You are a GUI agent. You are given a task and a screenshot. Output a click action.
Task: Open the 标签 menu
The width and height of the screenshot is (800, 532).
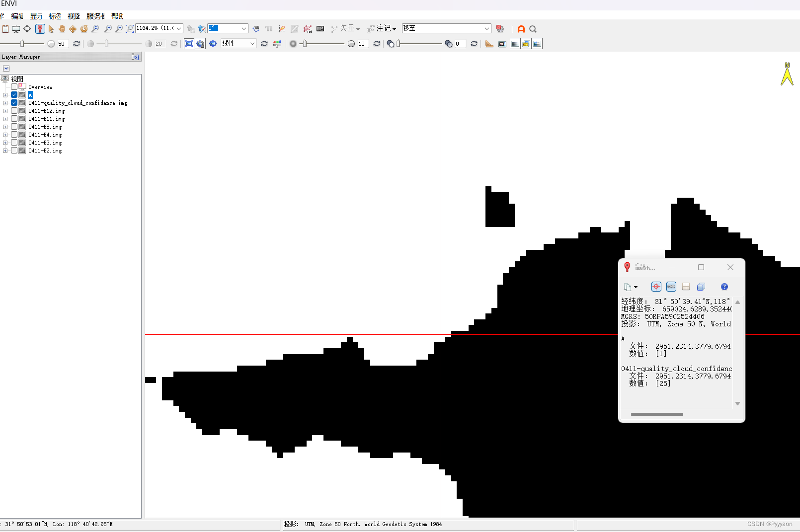point(55,16)
